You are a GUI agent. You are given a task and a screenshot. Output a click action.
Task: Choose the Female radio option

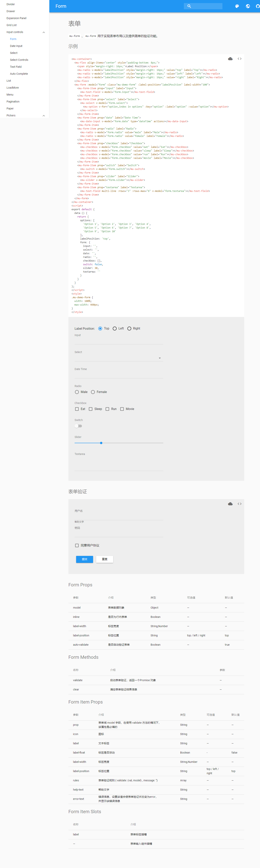(93, 392)
